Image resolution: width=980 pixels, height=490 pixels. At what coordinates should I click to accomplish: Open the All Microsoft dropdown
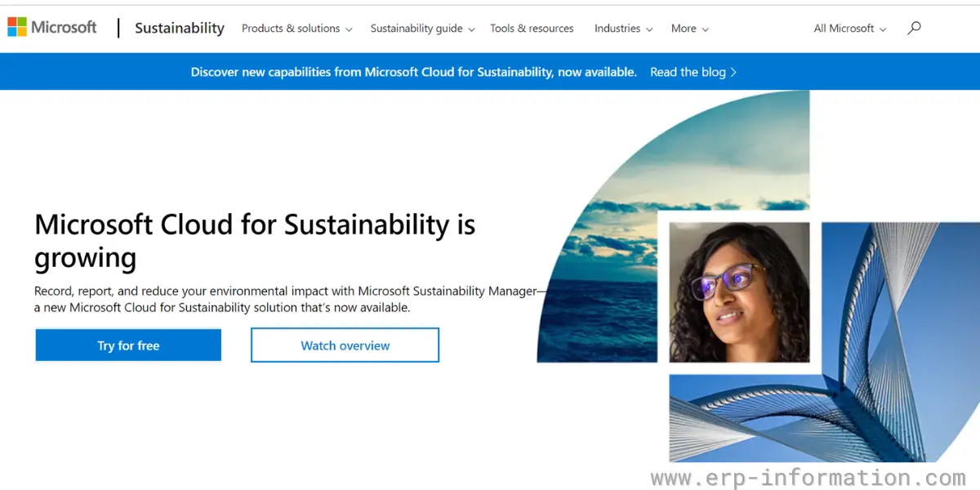(x=849, y=28)
